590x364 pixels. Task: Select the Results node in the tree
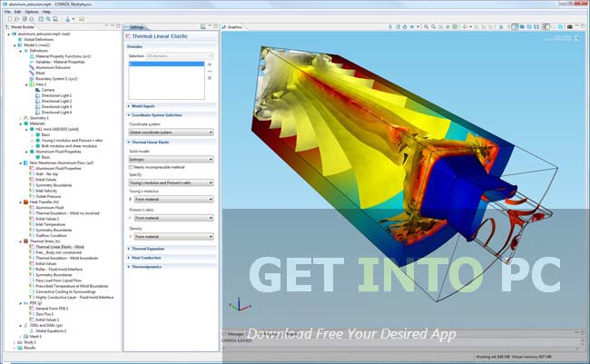click(x=30, y=348)
